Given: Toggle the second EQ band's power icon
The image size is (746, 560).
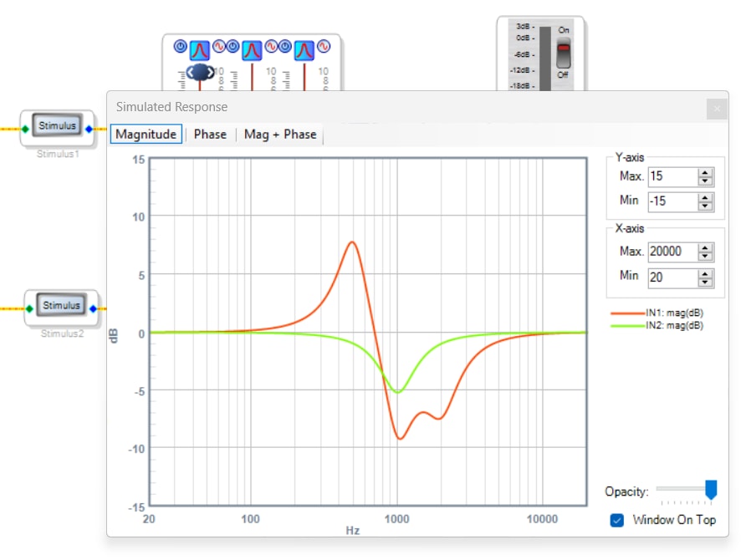Looking at the screenshot, I should pyautogui.click(x=232, y=46).
